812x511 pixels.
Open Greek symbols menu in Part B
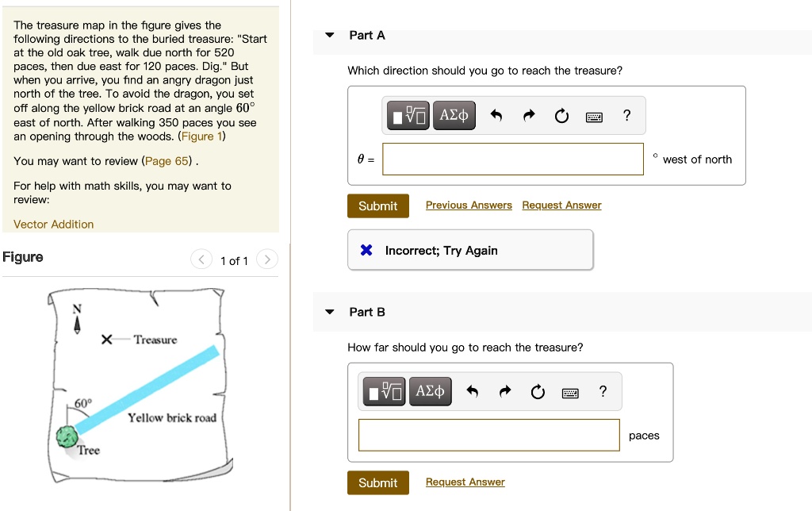[x=430, y=391]
